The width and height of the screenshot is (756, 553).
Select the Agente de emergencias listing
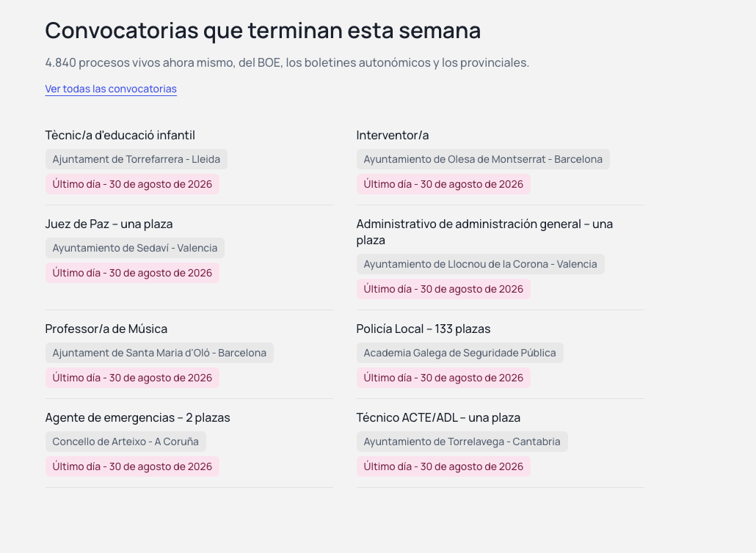(137, 417)
